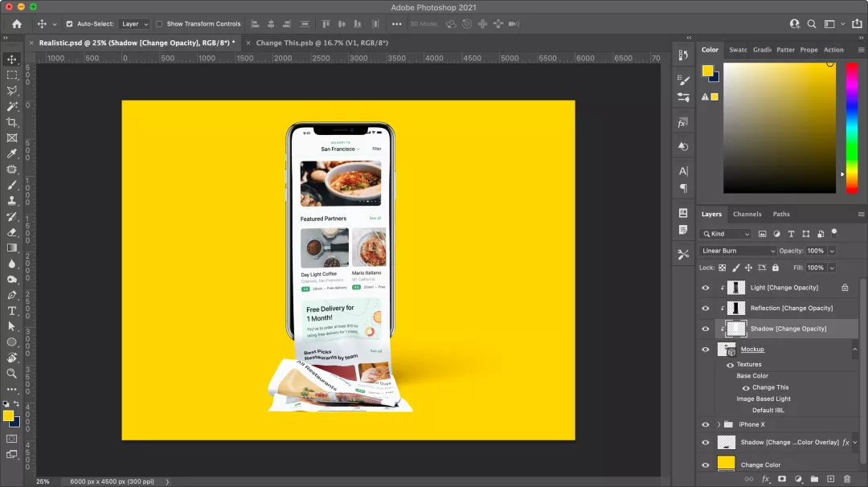This screenshot has width=868, height=487.
Task: Switch to Change This.psb document tab
Action: 321,43
